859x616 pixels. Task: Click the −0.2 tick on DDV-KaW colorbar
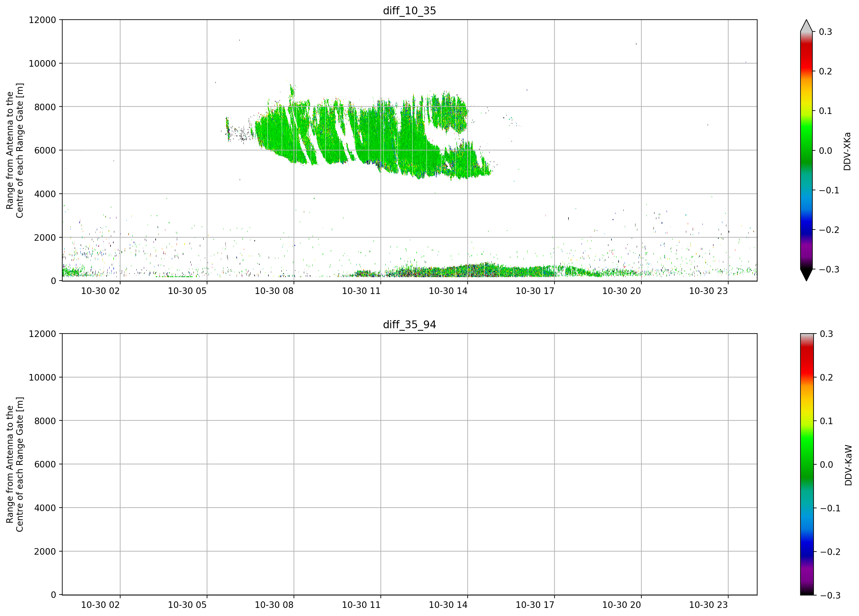(x=830, y=552)
